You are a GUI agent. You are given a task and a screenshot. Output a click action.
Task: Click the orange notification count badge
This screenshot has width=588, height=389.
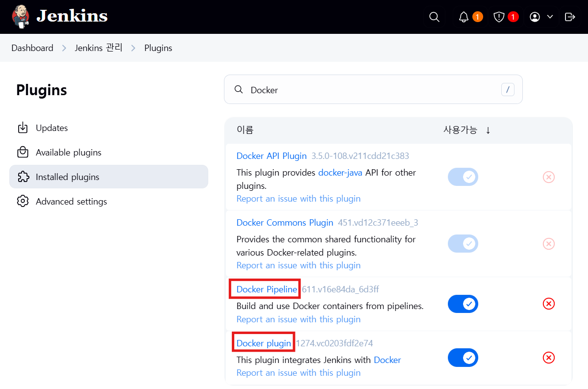(x=477, y=17)
